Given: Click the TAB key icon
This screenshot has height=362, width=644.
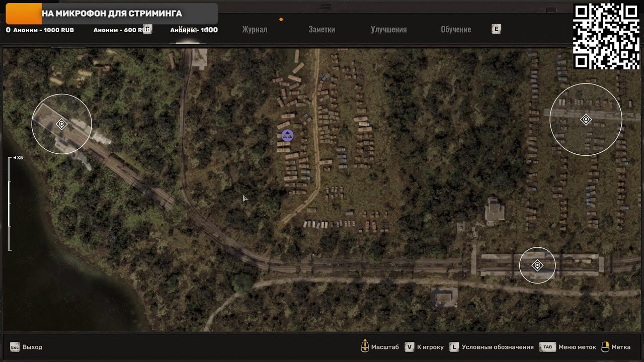Looking at the screenshot, I should tap(547, 347).
